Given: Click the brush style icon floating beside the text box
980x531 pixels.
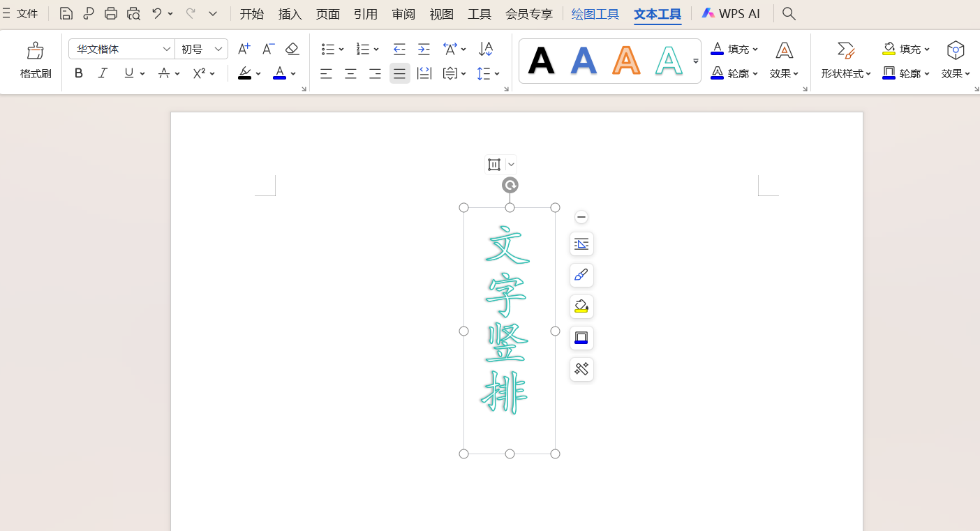Looking at the screenshot, I should point(581,275).
